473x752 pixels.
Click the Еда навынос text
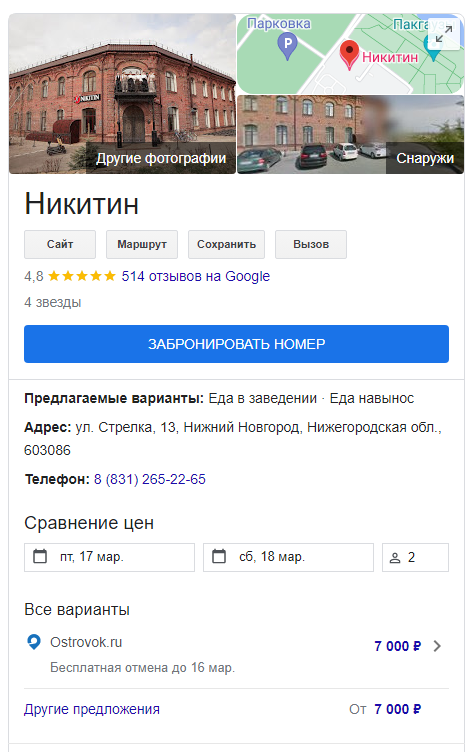tap(372, 398)
